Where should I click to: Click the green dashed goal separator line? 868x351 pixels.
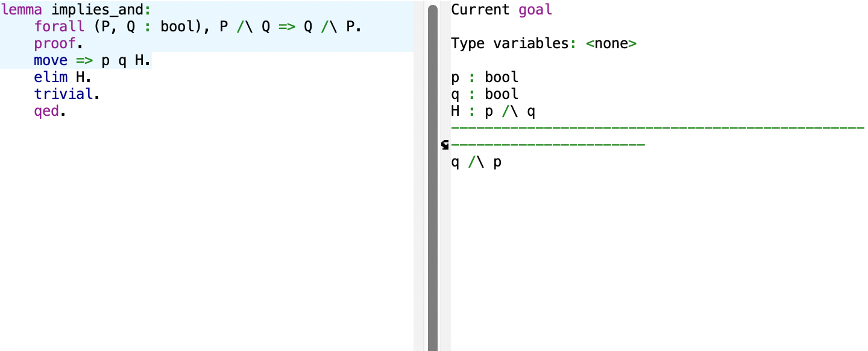657,128
